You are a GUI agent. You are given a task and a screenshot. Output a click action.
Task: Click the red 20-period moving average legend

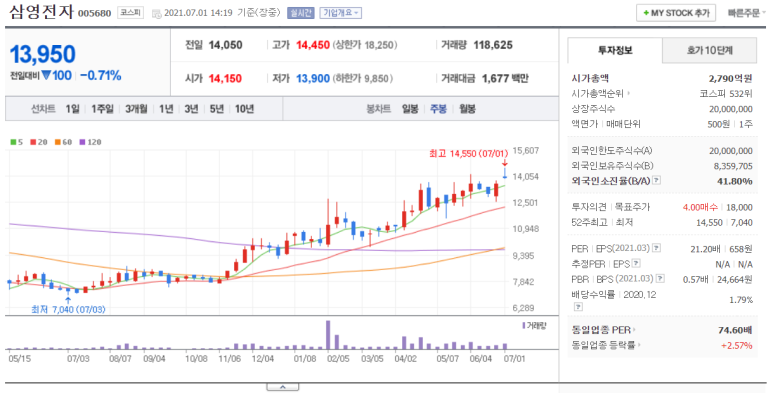point(38,142)
